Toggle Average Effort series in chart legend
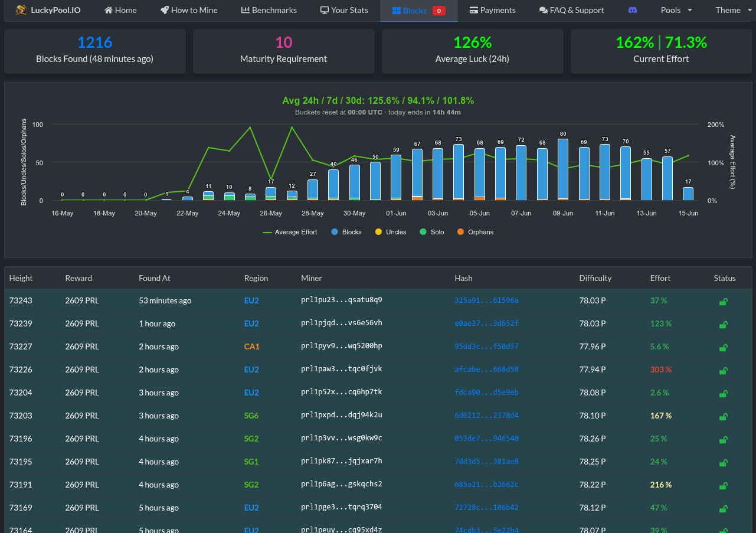This screenshot has width=756, height=533. click(x=290, y=232)
